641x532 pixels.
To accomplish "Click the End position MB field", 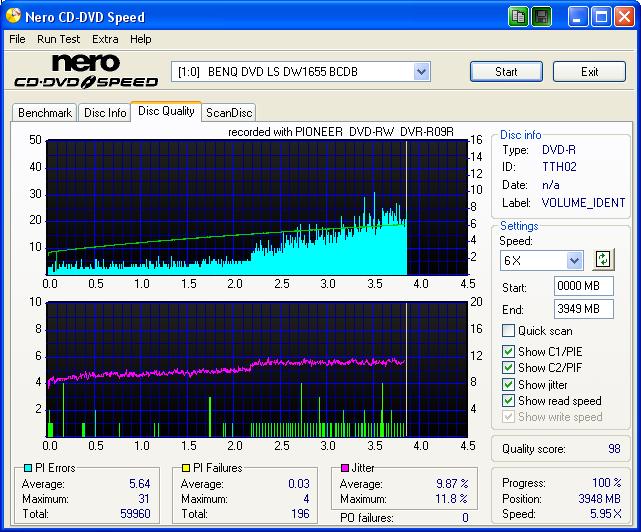I will point(583,309).
